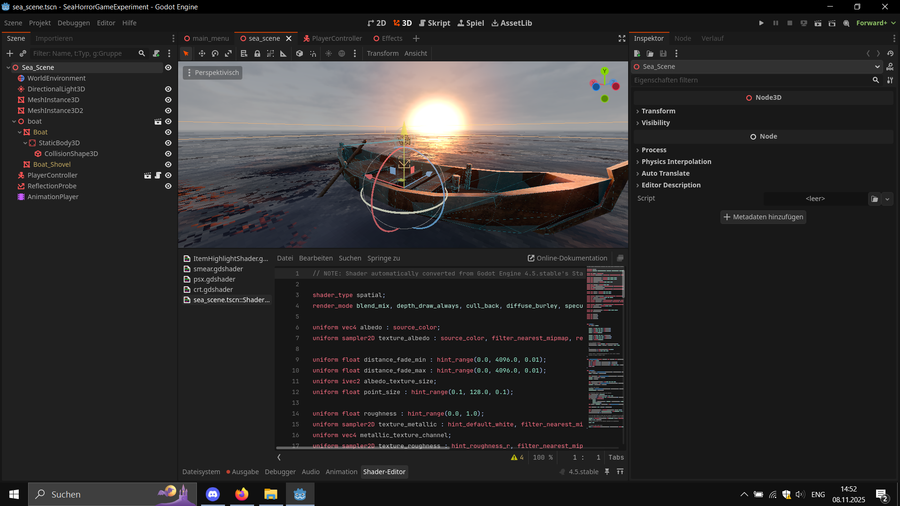Viewport: 900px width, 506px height.
Task: Toggle preview environment in the viewport toolbar
Action: coord(342,53)
